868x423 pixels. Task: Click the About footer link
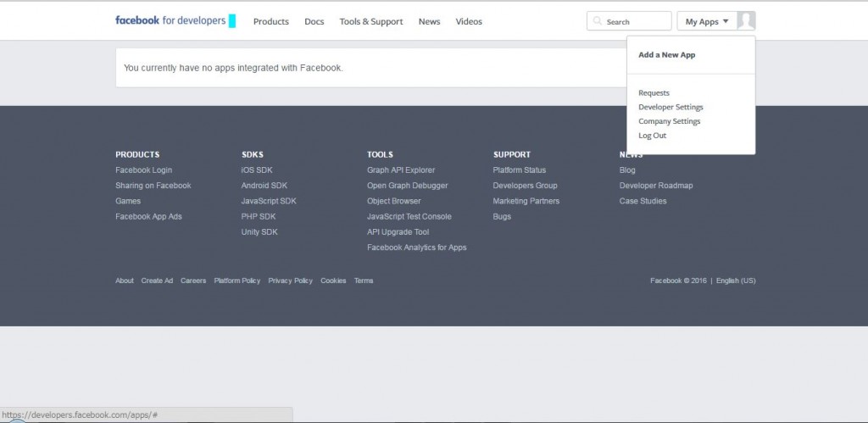tap(125, 281)
